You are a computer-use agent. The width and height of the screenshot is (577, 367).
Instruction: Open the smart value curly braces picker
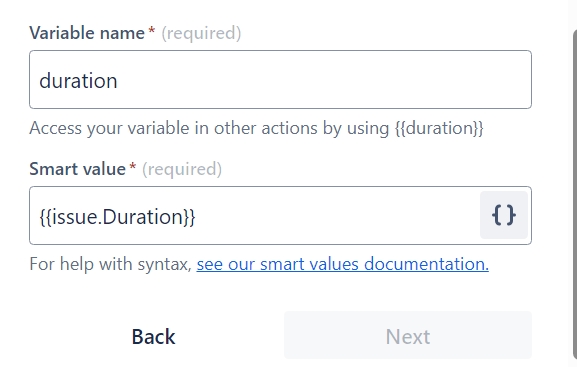(504, 215)
